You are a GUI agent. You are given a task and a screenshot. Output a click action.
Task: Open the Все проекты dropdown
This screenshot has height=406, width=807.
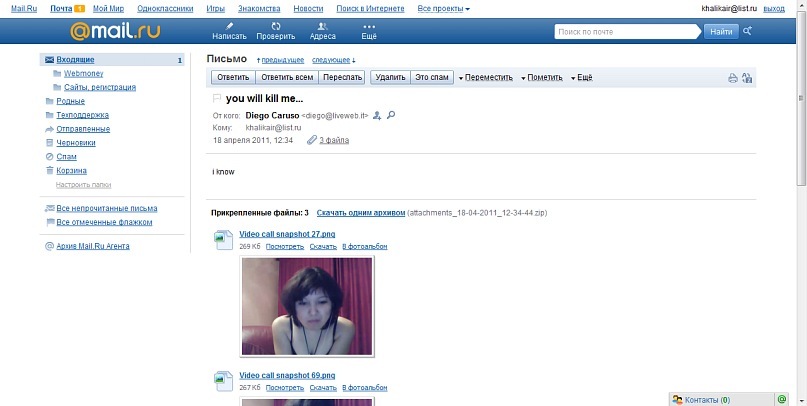pyautogui.click(x=444, y=9)
